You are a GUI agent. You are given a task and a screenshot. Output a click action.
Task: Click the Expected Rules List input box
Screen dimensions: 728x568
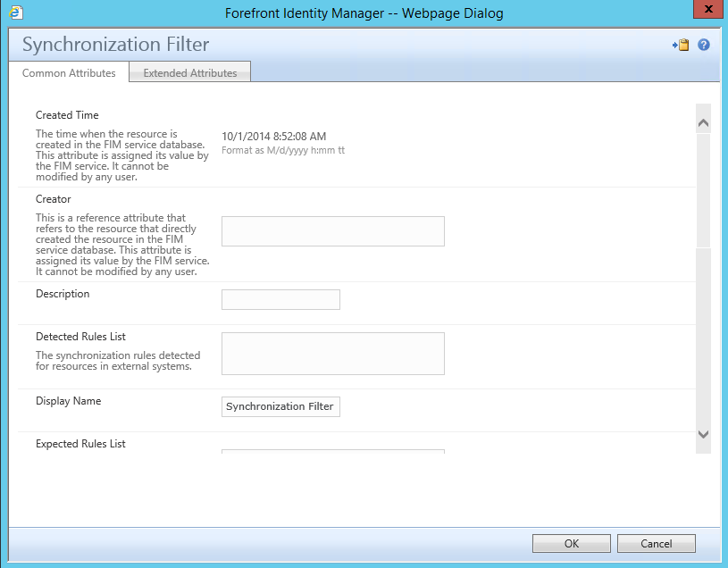(333, 451)
